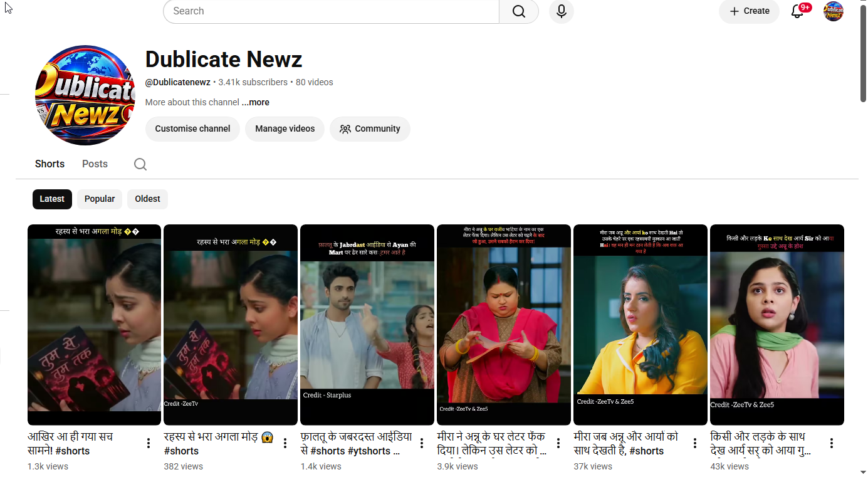The width and height of the screenshot is (868, 477).
Task: Play the short with 3.9k views thumbnail
Action: click(x=504, y=325)
